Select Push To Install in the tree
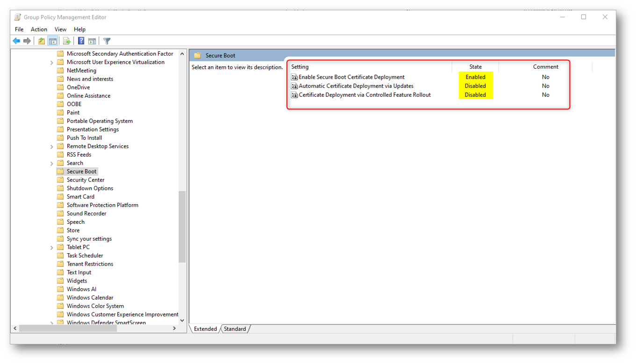The height and width of the screenshot is (364, 636). (x=84, y=138)
